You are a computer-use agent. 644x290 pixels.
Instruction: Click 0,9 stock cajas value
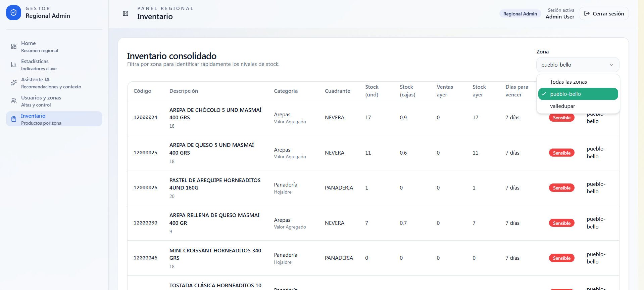pyautogui.click(x=403, y=118)
